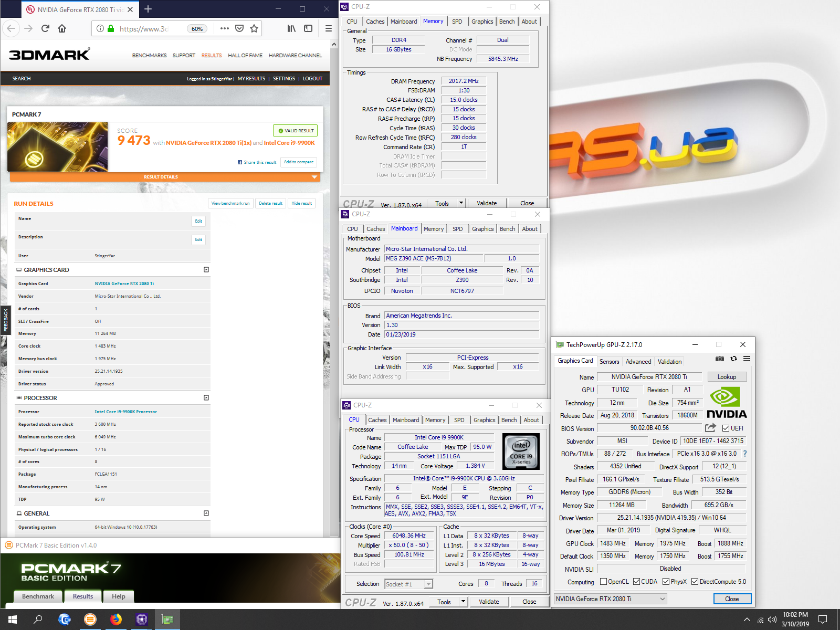Open the page actions three-dot menu
The height and width of the screenshot is (630, 840).
coord(225,28)
